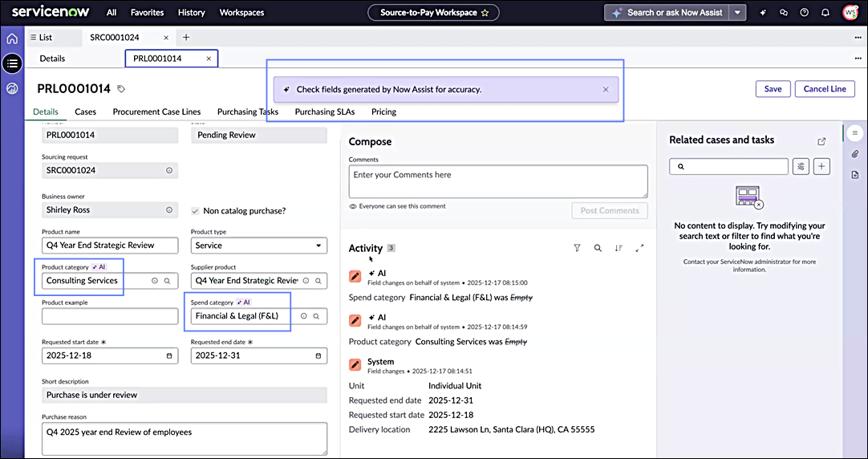The width and height of the screenshot is (868, 459).
Task: Open the document icon in right rail
Action: click(x=855, y=175)
